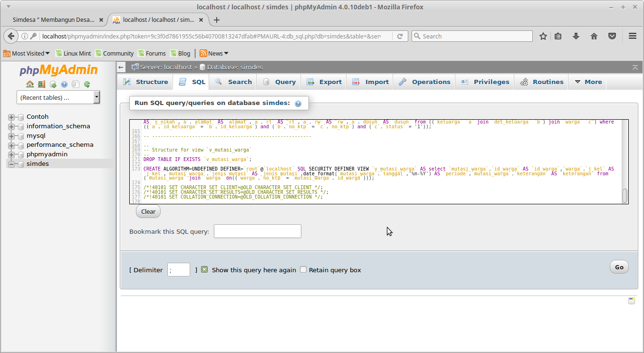The width and height of the screenshot is (644, 353).
Task: Open the MySQL documentation pages icon
Action: click(x=76, y=85)
